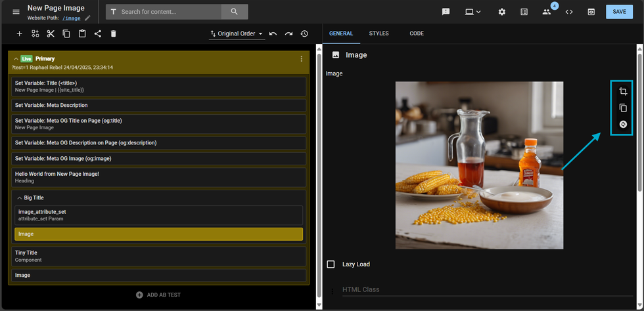The height and width of the screenshot is (311, 644).
Task: Share the selected element
Action: 98,33
